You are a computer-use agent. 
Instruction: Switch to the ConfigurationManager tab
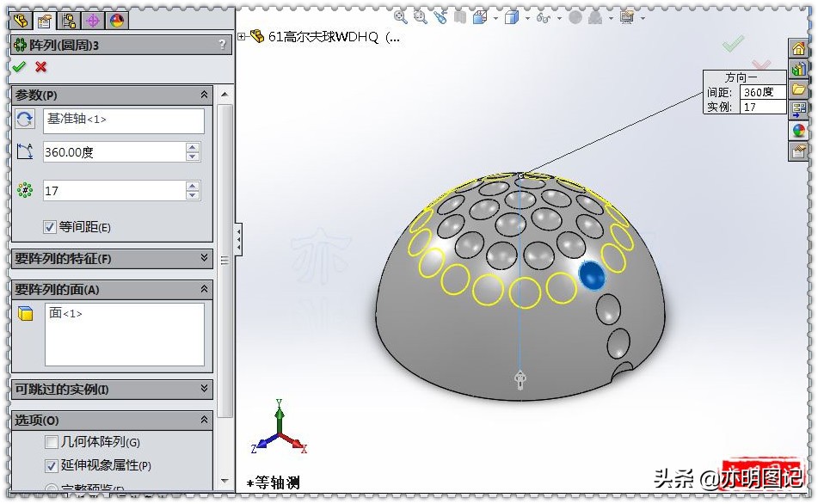[x=67, y=21]
